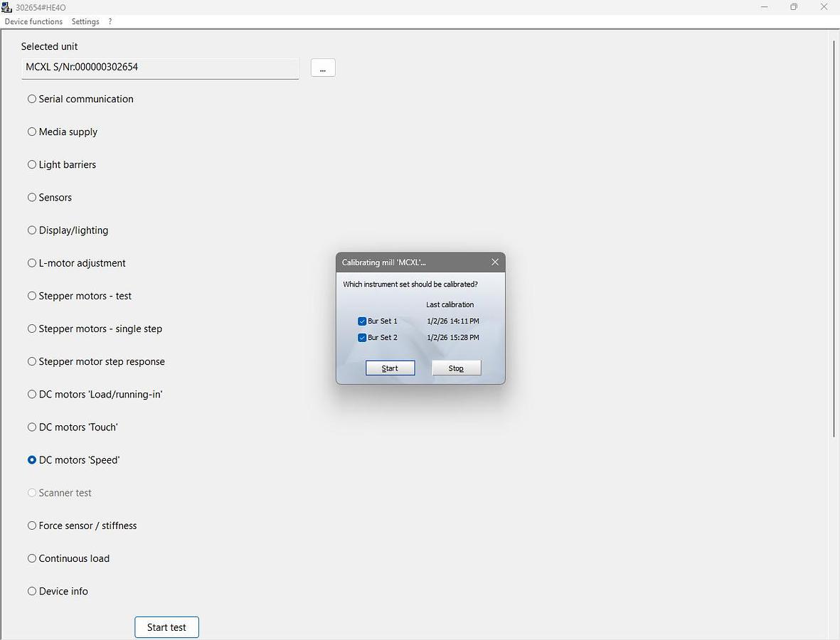
Task: Open the Device functions menu
Action: (x=33, y=21)
